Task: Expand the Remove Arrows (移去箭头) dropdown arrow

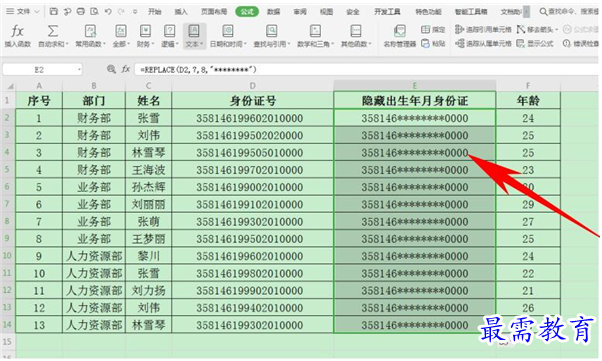Action: tap(556, 30)
